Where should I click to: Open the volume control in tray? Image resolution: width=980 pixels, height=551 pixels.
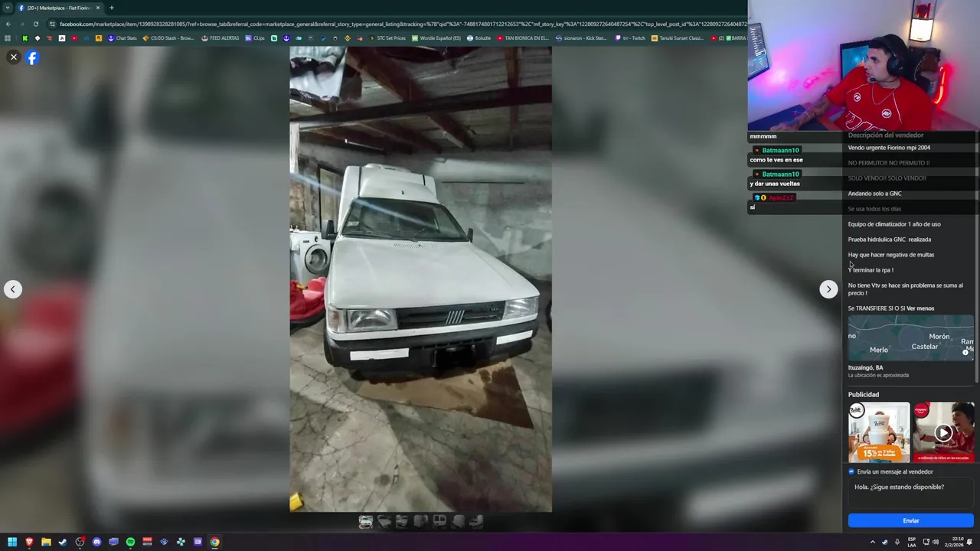(937, 542)
